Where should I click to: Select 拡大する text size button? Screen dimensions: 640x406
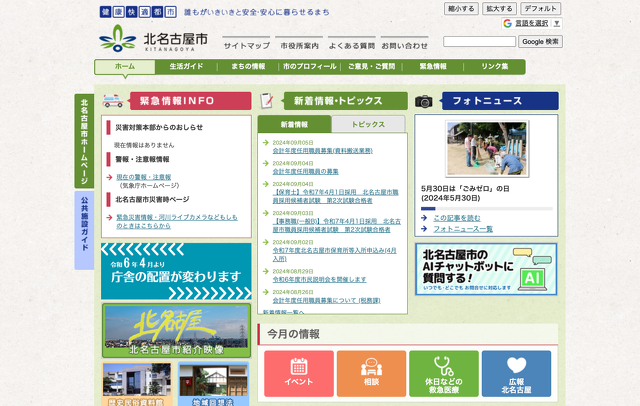click(499, 8)
